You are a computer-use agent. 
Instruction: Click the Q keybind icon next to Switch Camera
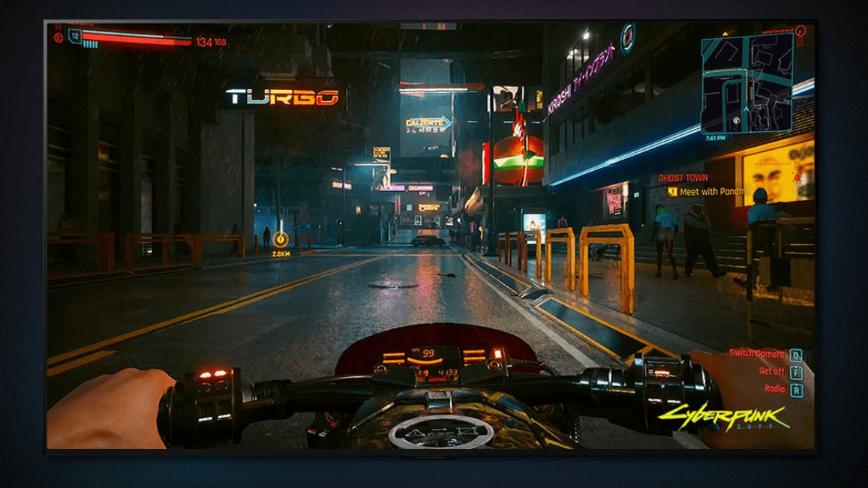coord(796,355)
